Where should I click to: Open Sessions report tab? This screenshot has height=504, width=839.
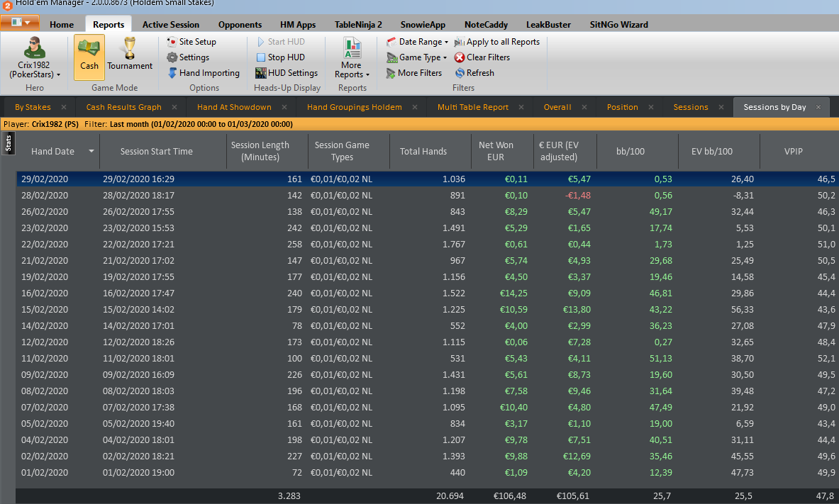691,107
